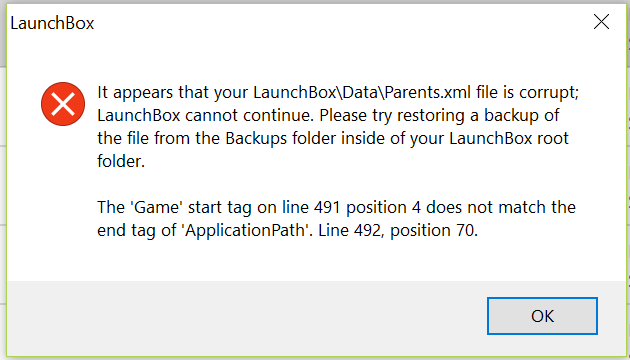Click the LaunchBox title bar text
630x360 pixels.
(52, 23)
